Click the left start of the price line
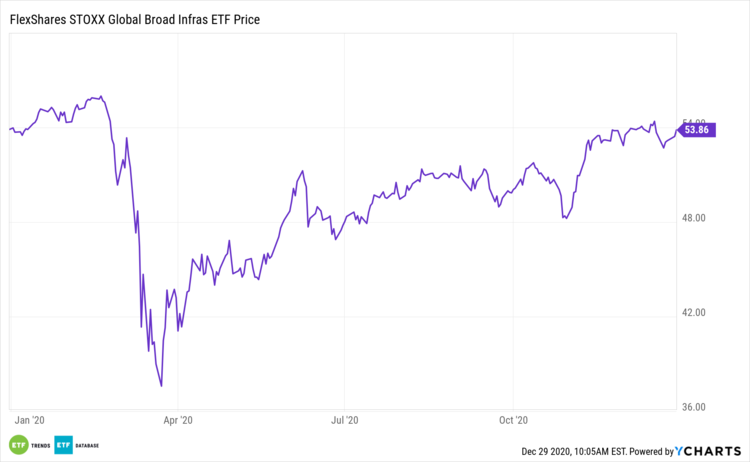Screen dimensions: 750x462 pos(10,129)
